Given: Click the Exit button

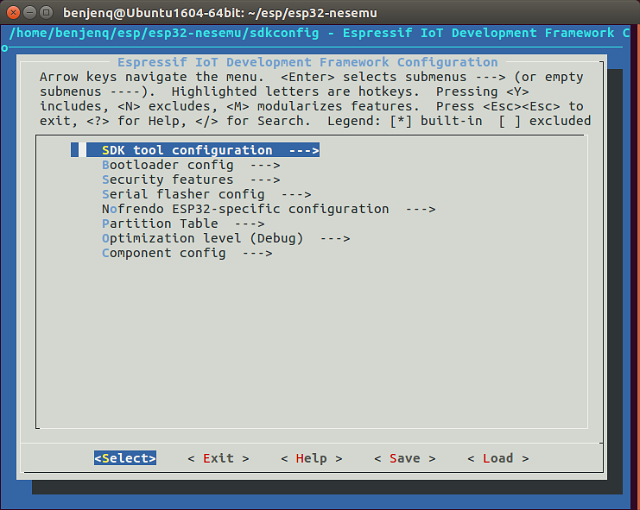Looking at the screenshot, I should click(x=218, y=458).
